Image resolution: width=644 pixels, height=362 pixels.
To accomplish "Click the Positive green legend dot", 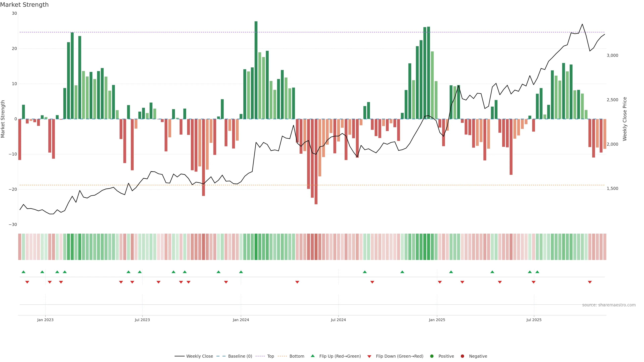I will coord(432,356).
